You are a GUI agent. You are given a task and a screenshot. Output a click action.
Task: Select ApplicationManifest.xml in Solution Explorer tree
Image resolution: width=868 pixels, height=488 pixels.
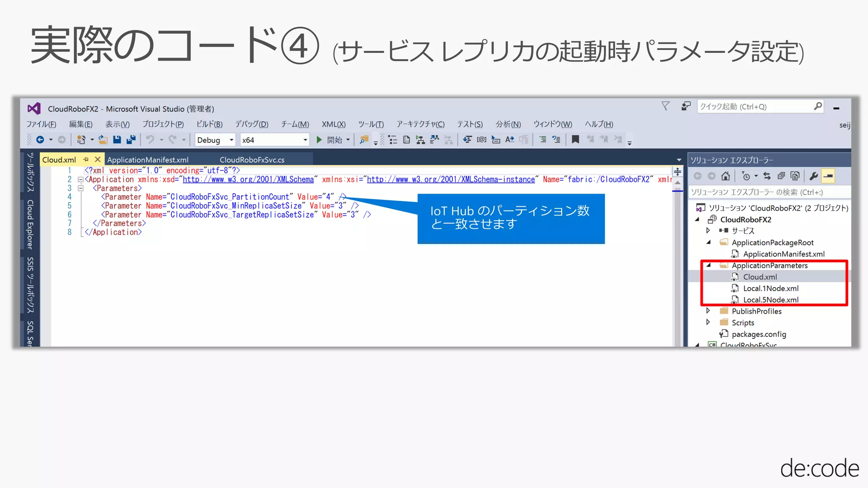coord(784,254)
